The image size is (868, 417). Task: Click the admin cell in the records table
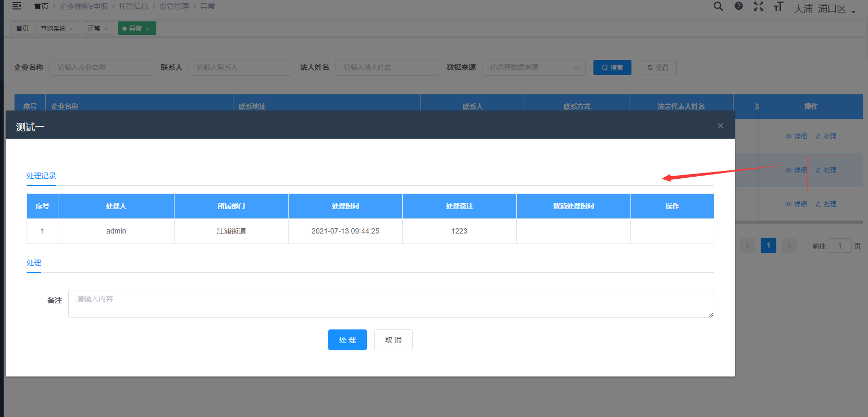pos(116,231)
